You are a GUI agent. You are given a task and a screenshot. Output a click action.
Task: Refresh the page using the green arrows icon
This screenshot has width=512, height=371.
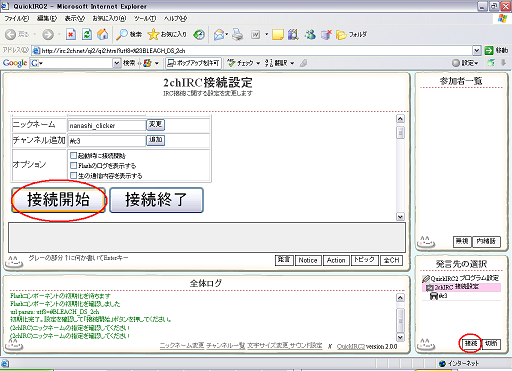click(x=87, y=34)
